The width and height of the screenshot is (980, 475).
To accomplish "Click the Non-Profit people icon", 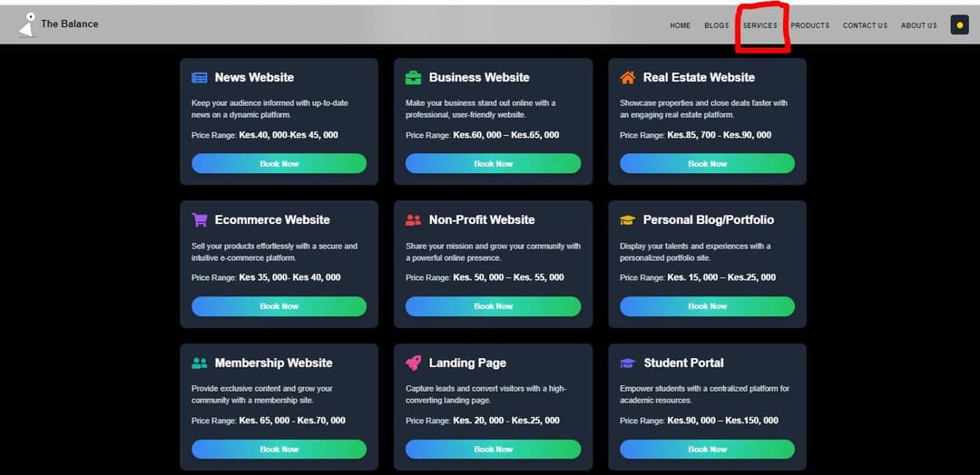I will [413, 220].
